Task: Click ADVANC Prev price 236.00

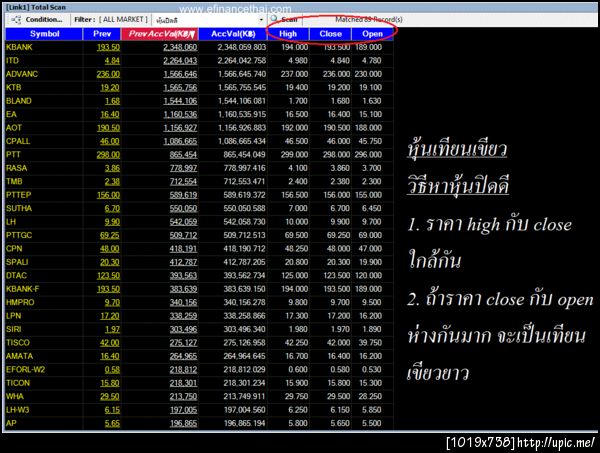Action: point(108,74)
